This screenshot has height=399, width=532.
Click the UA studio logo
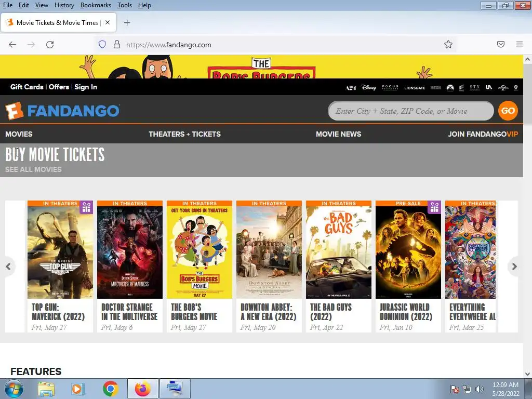(x=489, y=87)
